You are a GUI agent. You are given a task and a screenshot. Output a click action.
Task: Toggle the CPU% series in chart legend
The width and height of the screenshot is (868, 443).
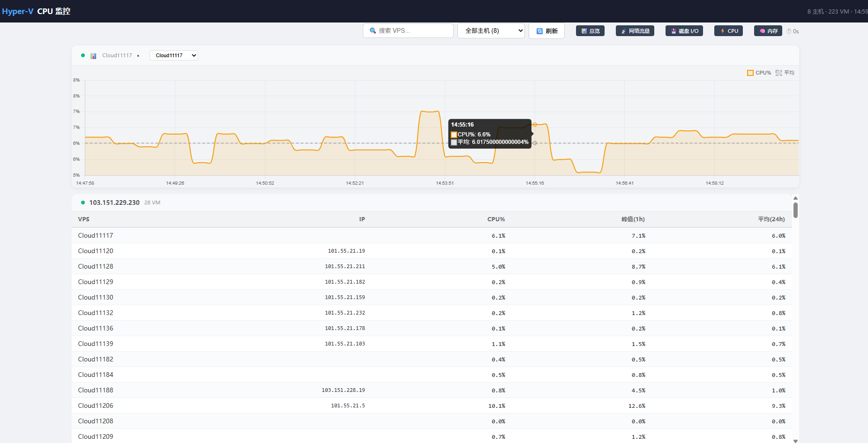click(x=759, y=73)
